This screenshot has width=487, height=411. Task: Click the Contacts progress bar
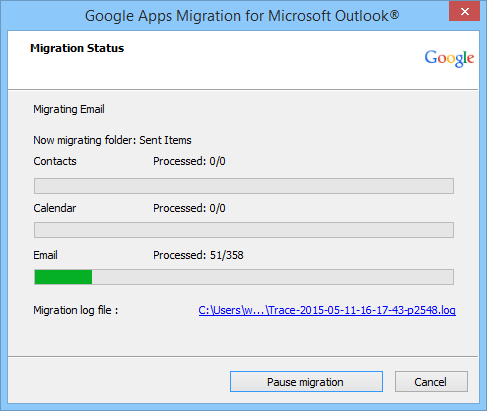coord(244,186)
